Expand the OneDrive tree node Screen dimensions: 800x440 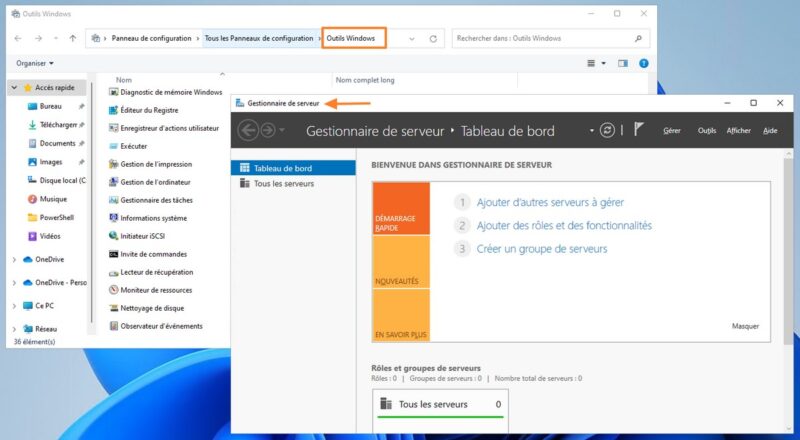click(x=14, y=260)
